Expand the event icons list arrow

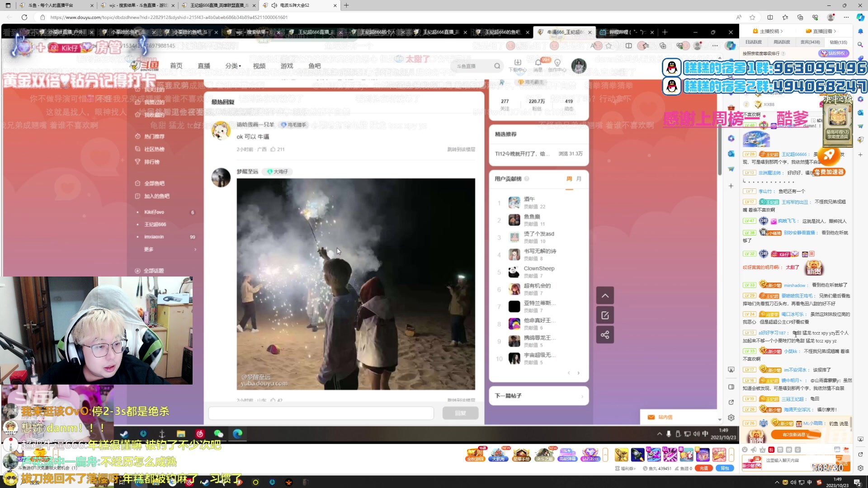coord(605,455)
